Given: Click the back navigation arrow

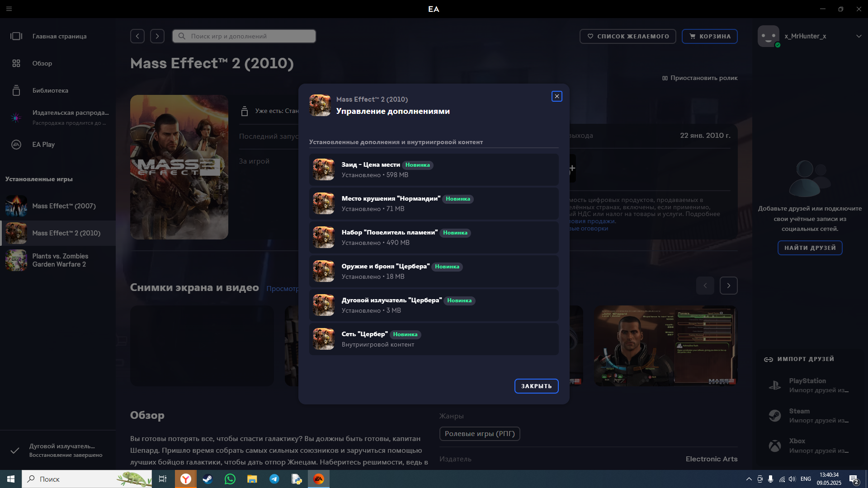Looking at the screenshot, I should [137, 36].
